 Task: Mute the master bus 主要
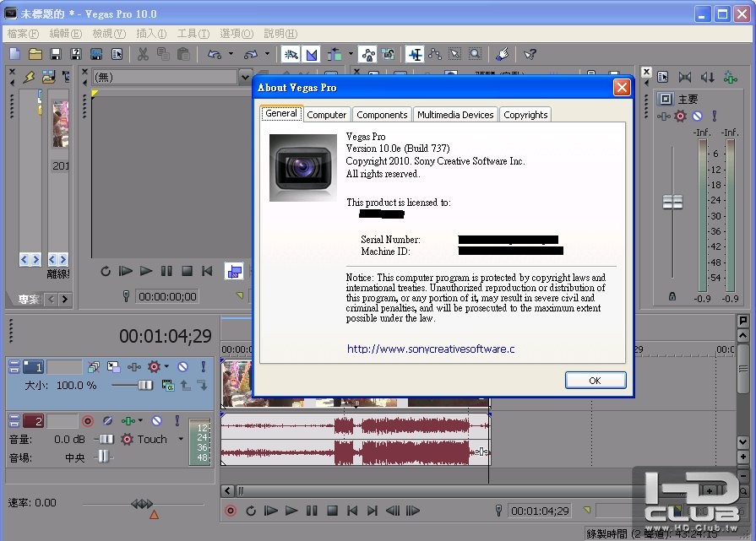tap(697, 116)
